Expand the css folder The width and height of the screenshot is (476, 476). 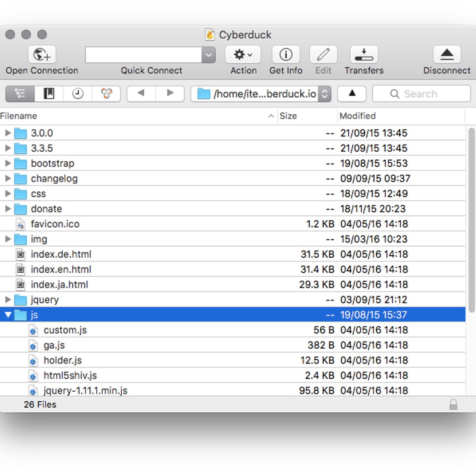pos(8,193)
